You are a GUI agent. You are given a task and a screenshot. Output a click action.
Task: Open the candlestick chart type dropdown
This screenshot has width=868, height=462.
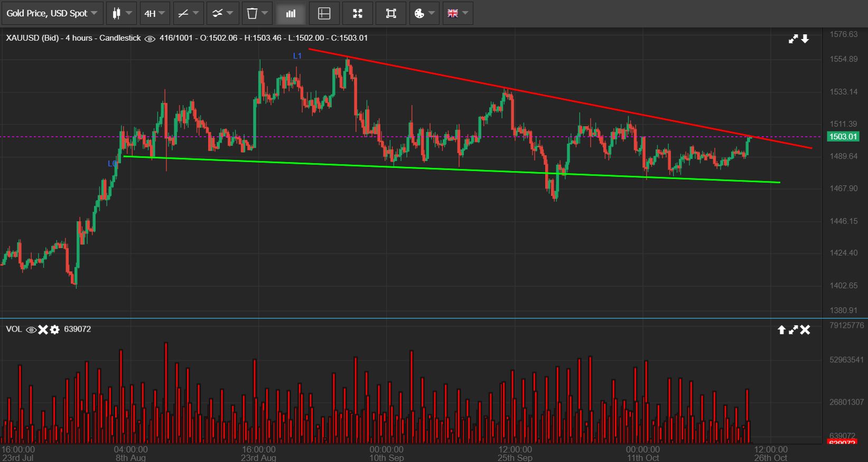pyautogui.click(x=122, y=14)
